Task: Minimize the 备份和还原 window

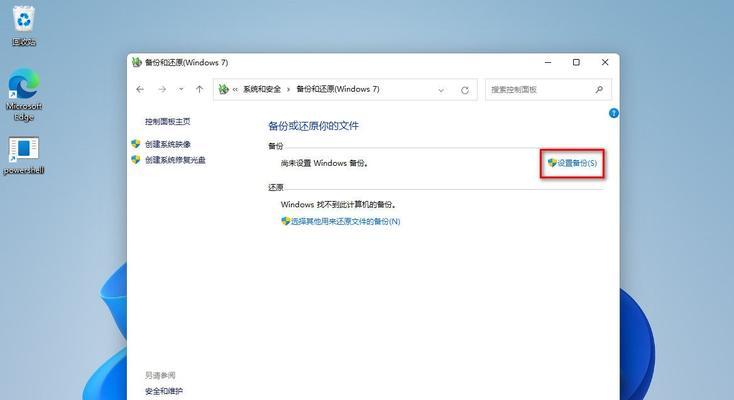Action: coord(548,62)
